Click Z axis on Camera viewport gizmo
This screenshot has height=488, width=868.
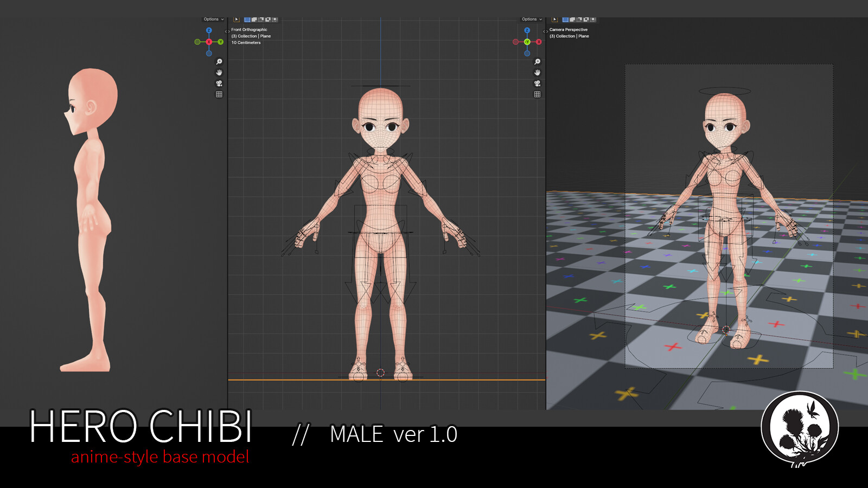[x=527, y=30]
